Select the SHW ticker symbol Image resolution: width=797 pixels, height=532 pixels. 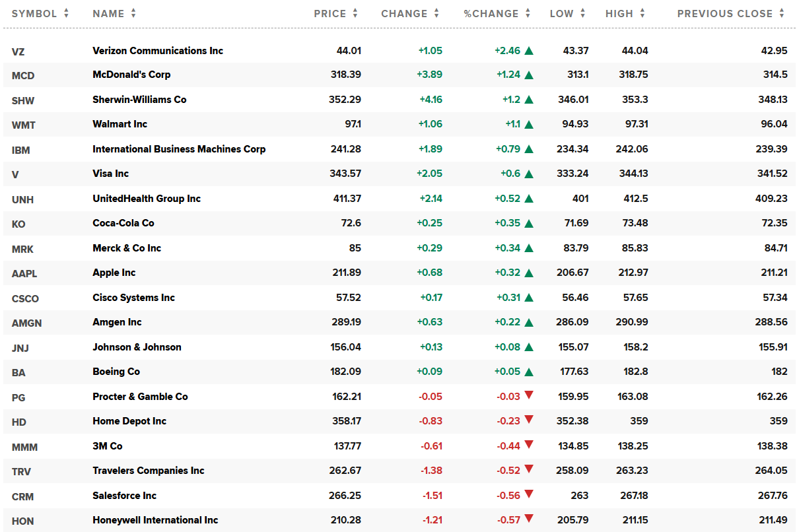pyautogui.click(x=23, y=100)
